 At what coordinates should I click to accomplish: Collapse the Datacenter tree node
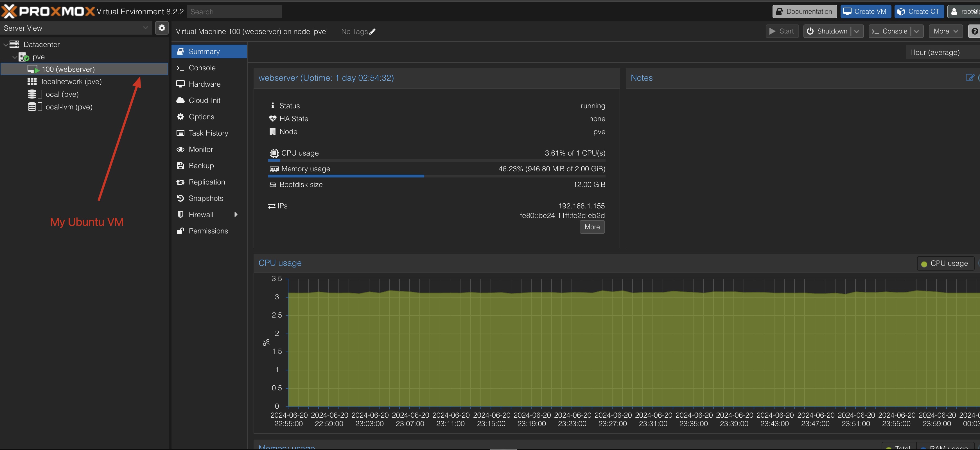[x=5, y=44]
